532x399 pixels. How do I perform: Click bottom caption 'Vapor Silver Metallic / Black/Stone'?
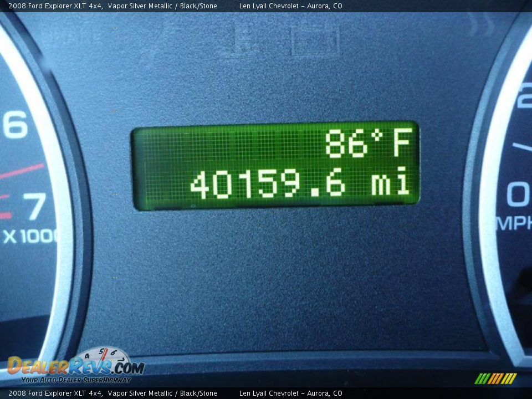(162, 393)
